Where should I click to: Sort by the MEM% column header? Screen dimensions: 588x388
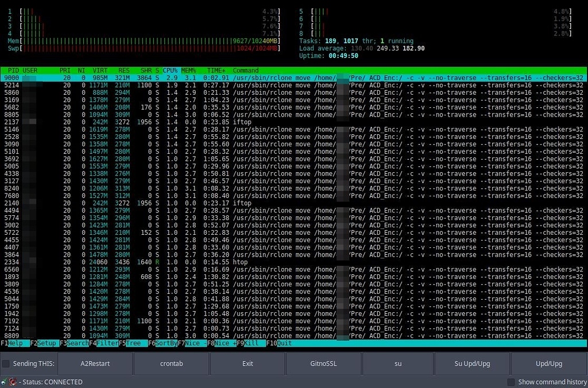point(188,71)
